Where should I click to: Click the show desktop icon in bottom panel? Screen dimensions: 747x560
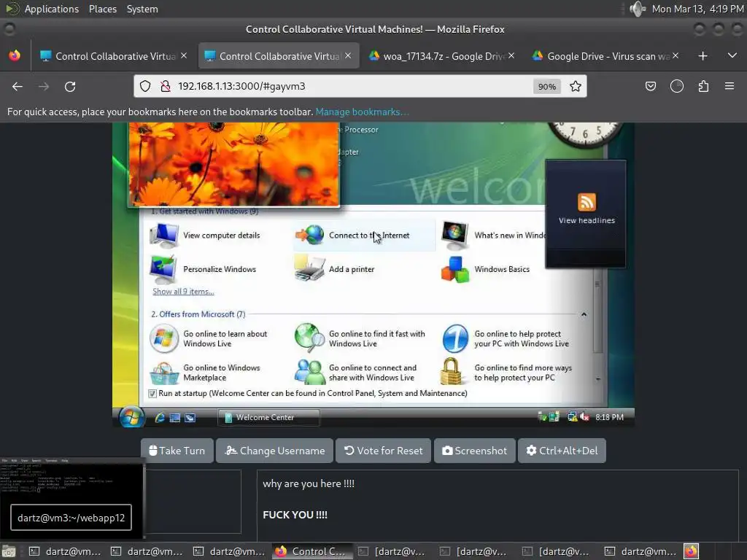tap(9, 551)
